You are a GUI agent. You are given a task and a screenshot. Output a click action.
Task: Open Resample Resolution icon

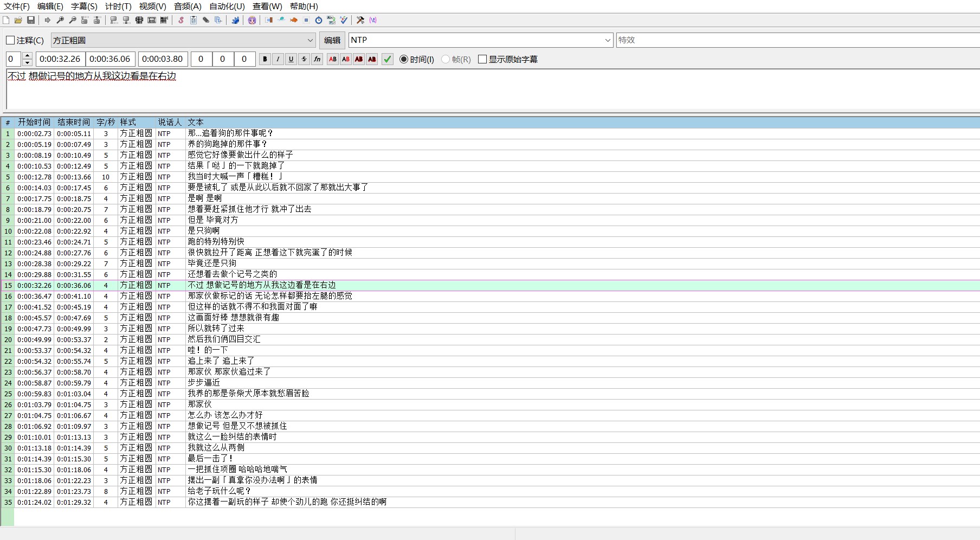(306, 20)
